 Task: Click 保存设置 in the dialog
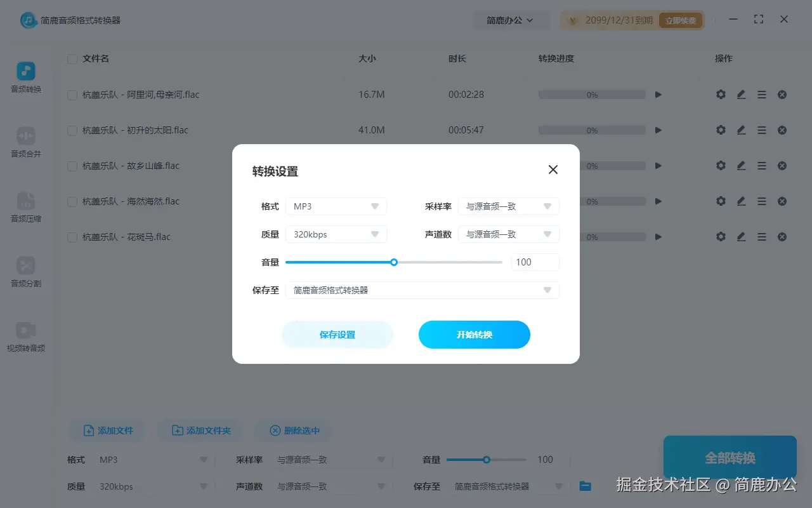click(x=337, y=335)
